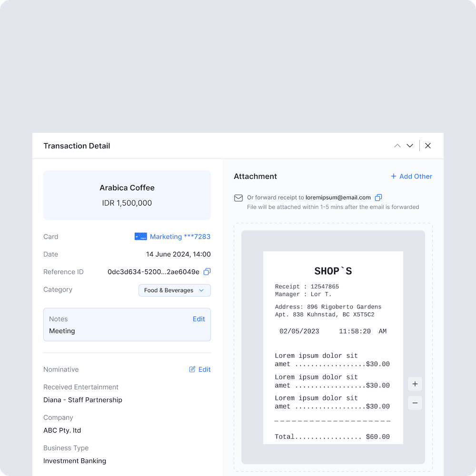Screen dimensions: 476x476
Task: Go to next transaction with down chevron
Action: pyautogui.click(x=410, y=146)
